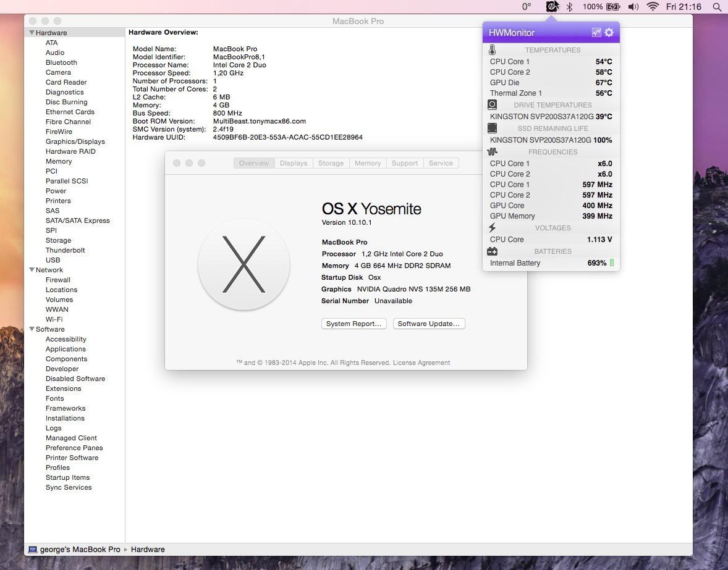Open the volume control icon
This screenshot has height=570, width=728.
pyautogui.click(x=633, y=7)
